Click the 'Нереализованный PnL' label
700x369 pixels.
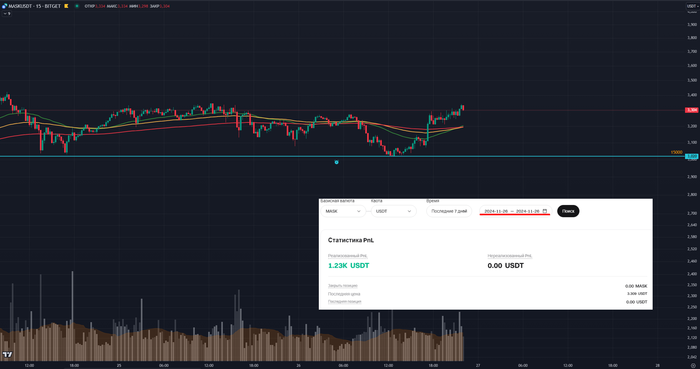(x=509, y=256)
